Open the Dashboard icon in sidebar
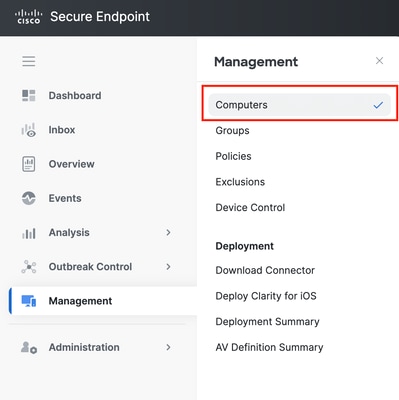The image size is (399, 400). (29, 95)
